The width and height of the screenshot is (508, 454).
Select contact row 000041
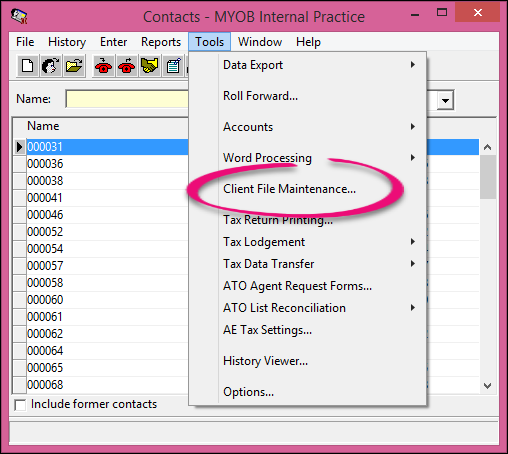(x=107, y=198)
